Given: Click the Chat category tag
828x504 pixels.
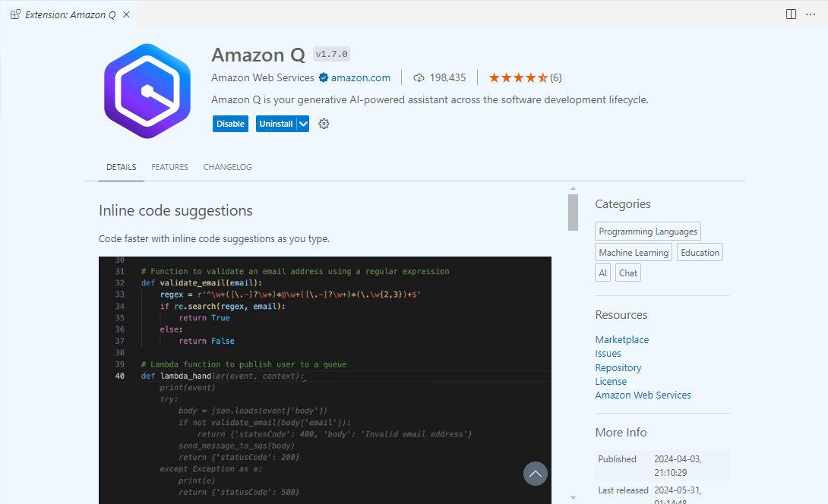Looking at the screenshot, I should pos(628,272).
